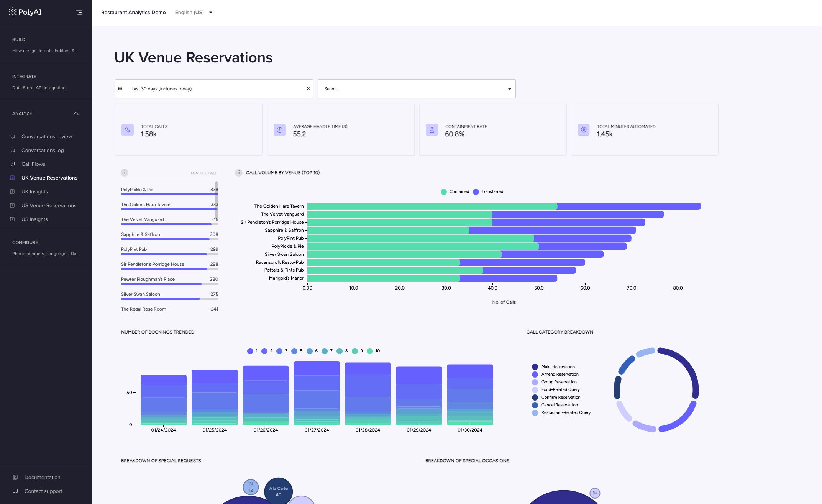Screen dimensions: 822x504
Task: Open the Select... filter dropdown
Action: pos(417,89)
